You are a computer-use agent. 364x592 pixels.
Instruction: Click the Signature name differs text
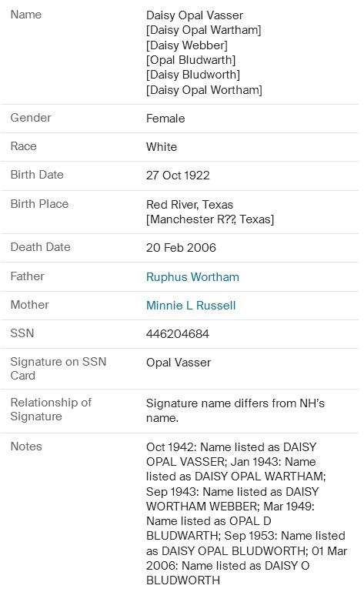point(235,410)
